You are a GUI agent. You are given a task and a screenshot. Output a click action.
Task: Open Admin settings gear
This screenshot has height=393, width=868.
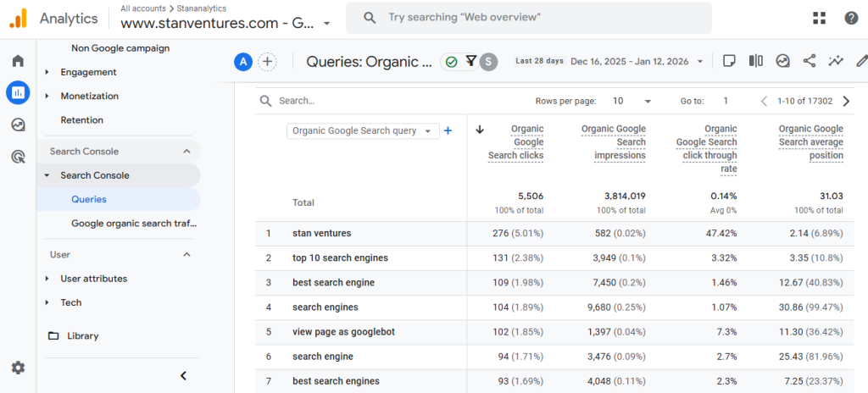(18, 368)
